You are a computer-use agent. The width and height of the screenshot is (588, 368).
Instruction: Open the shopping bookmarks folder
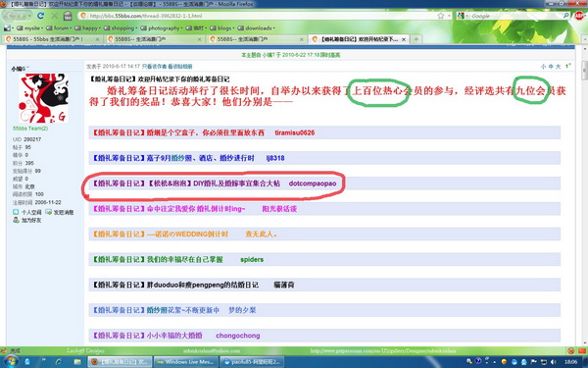[x=120, y=28]
